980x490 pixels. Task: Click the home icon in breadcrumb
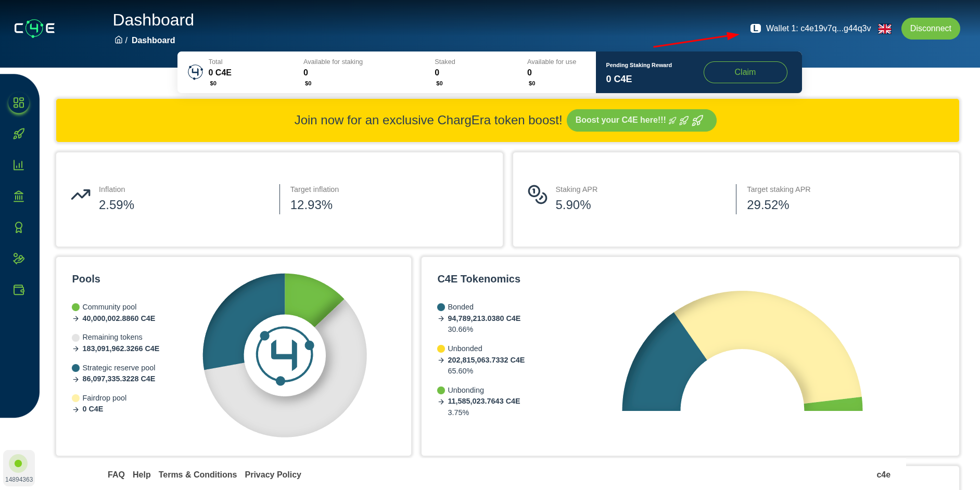[x=119, y=40]
